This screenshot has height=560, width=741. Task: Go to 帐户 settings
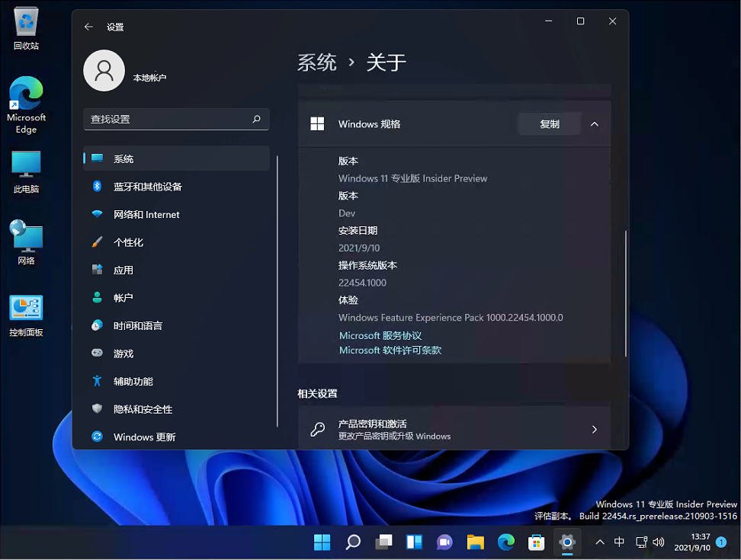[x=123, y=297]
